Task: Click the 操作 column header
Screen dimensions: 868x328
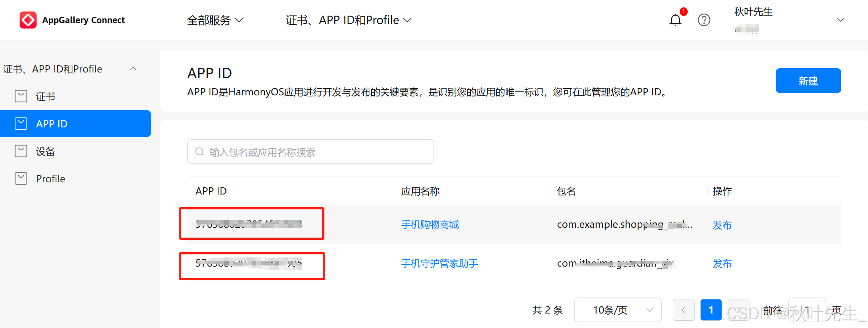Action: pyautogui.click(x=722, y=191)
